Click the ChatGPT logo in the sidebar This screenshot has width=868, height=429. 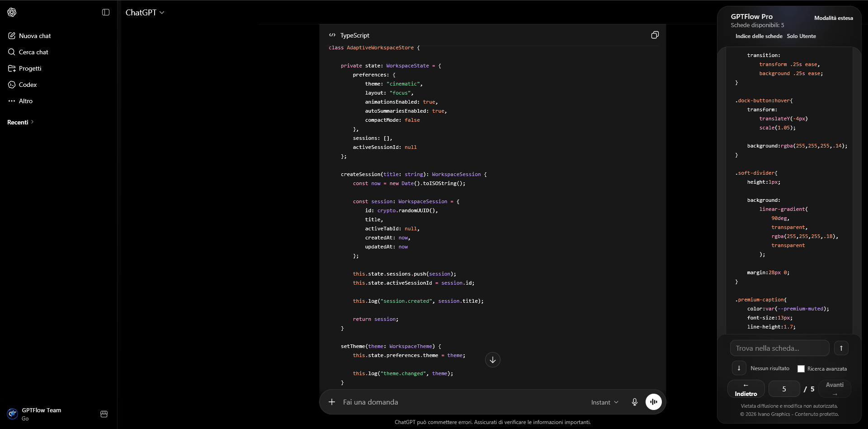tap(12, 12)
